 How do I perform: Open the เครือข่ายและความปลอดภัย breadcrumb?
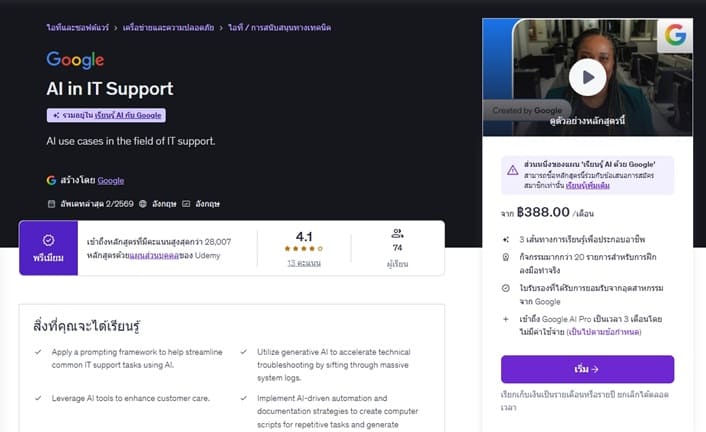pyautogui.click(x=168, y=27)
